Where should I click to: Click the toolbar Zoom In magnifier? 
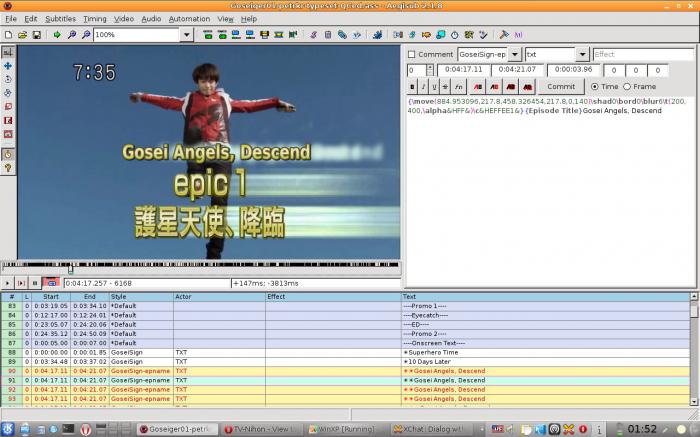(x=71, y=34)
